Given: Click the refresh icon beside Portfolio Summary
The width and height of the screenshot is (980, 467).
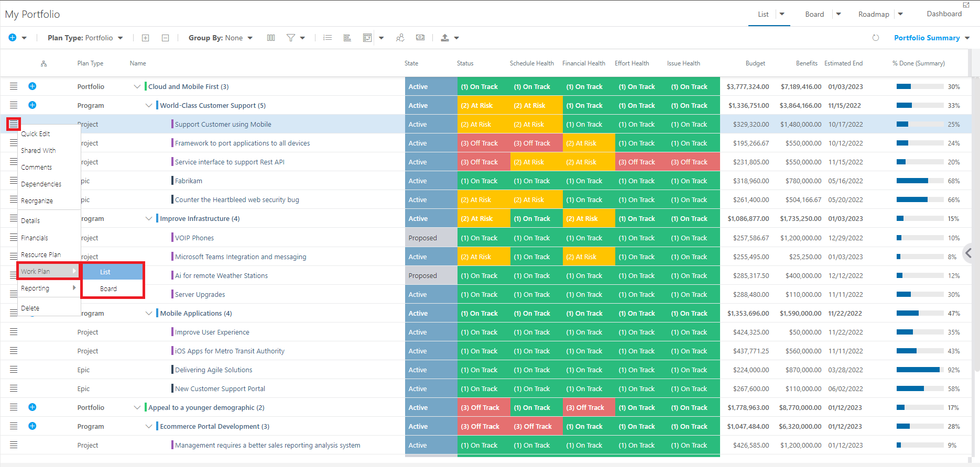Looking at the screenshot, I should (x=876, y=38).
